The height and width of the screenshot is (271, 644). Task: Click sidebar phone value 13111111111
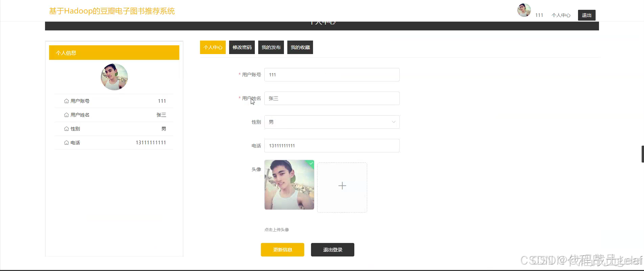151,143
